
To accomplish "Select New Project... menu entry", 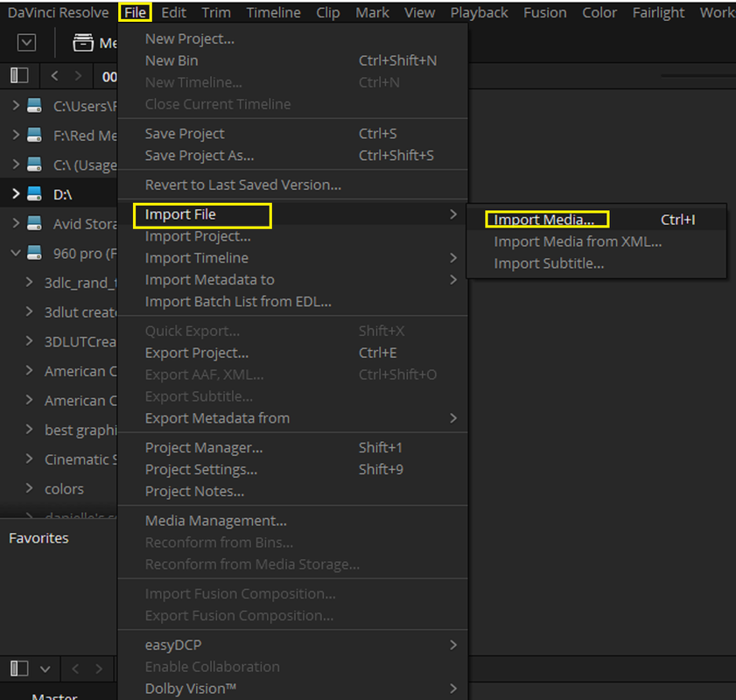I will (x=293, y=39).
